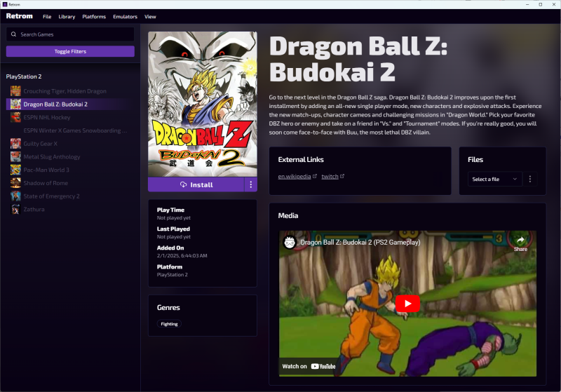Click the External Links heading

coord(301,159)
